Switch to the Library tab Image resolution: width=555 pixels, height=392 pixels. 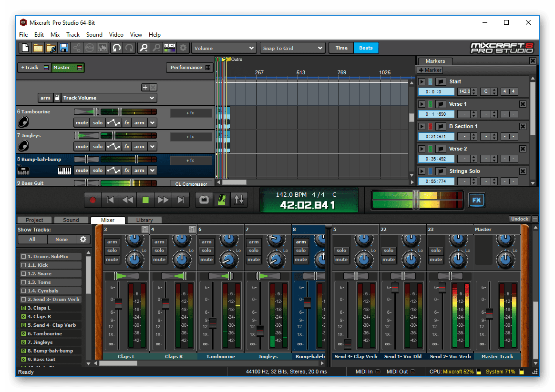coord(144,220)
